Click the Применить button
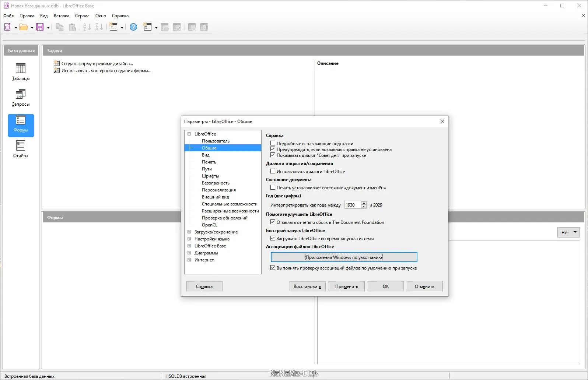This screenshot has height=380, width=588. tap(347, 286)
